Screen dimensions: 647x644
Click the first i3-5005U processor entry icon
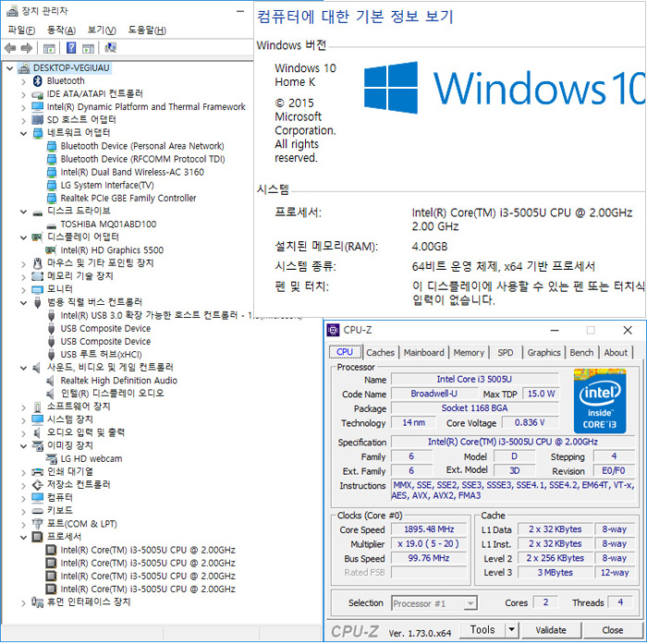51,550
